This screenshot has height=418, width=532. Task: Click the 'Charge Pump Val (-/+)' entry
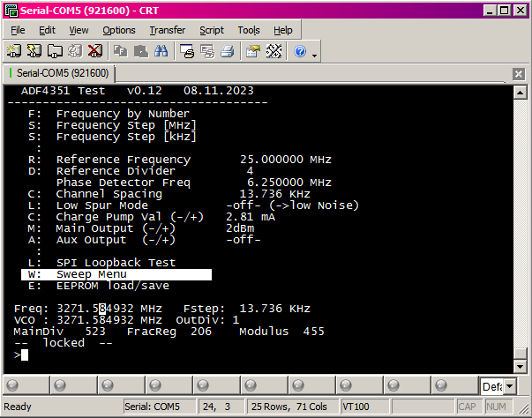click(130, 217)
